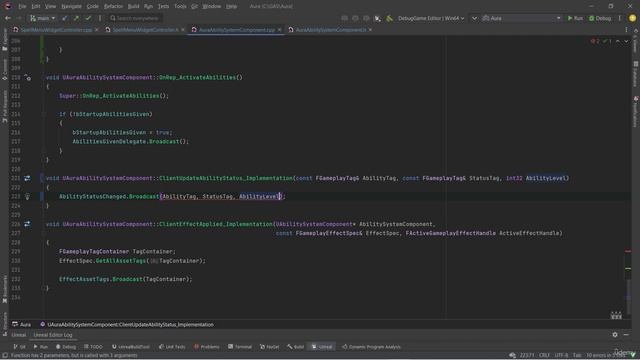Click the ClientUpdateAbilityStatus_Implementation breadcrumb
640x360 pixels.
coord(127,324)
